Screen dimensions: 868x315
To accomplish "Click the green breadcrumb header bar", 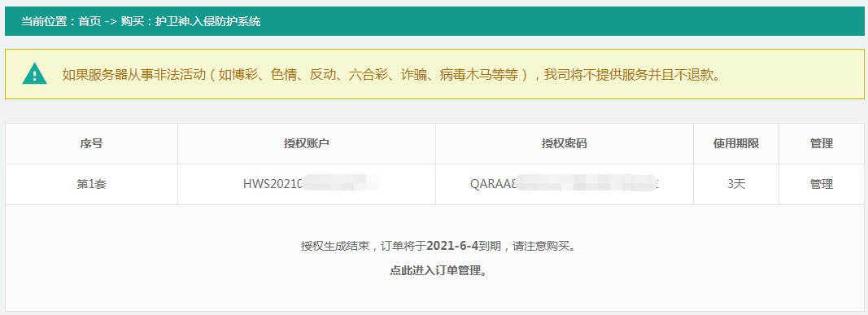I will 434,21.
